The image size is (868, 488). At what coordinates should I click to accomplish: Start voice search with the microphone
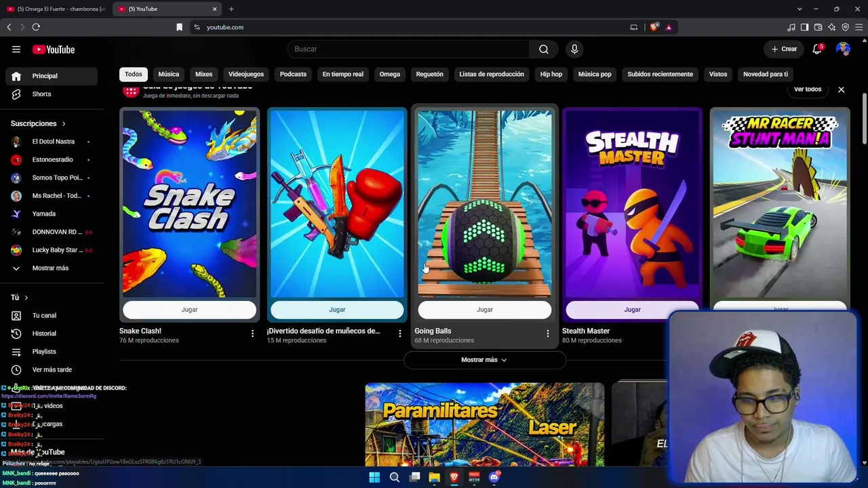(x=574, y=49)
